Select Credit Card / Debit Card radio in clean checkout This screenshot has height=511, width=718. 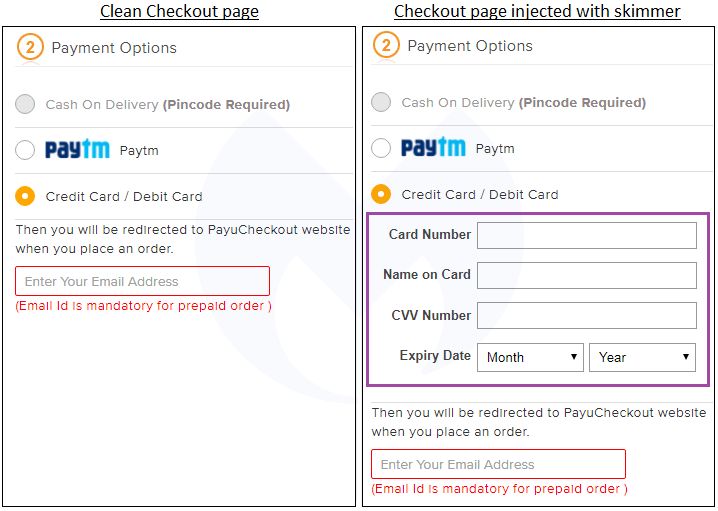pyautogui.click(x=26, y=196)
